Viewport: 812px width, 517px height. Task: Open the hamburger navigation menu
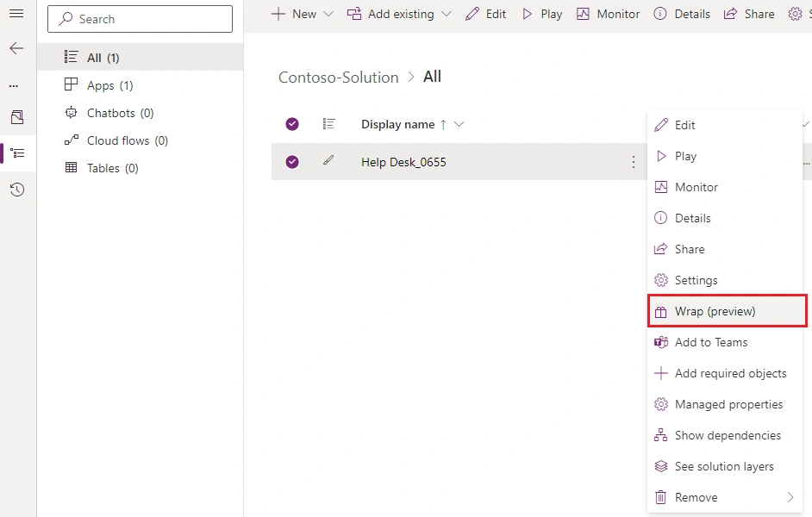point(16,14)
